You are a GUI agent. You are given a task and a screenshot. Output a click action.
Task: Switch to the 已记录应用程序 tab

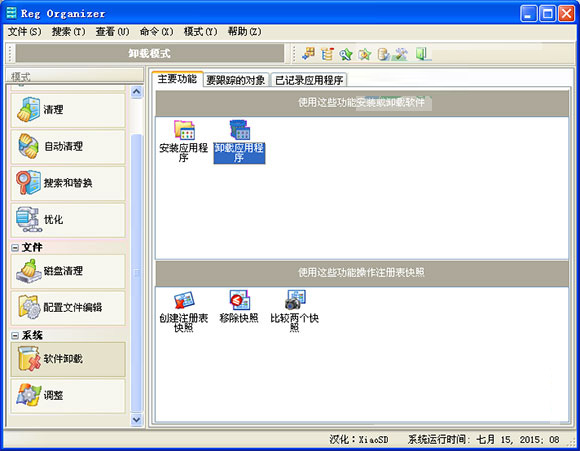[x=309, y=80]
